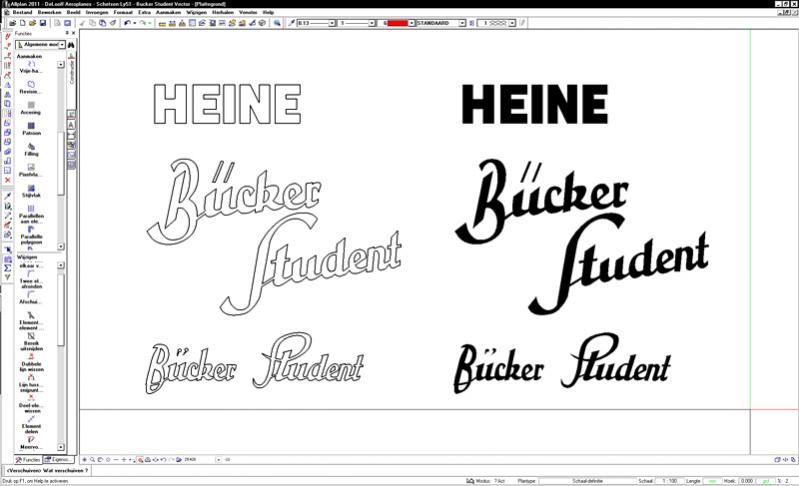The width and height of the screenshot is (799, 486).
Task: Close the Functies panel
Action: coord(73,33)
